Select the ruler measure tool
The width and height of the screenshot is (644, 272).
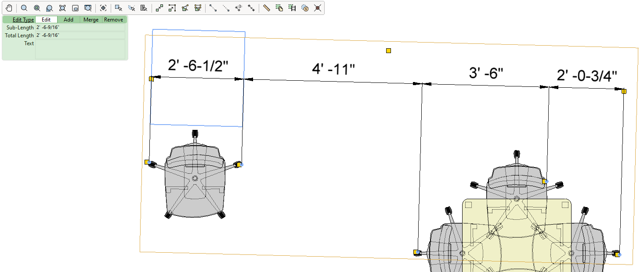pos(267,8)
